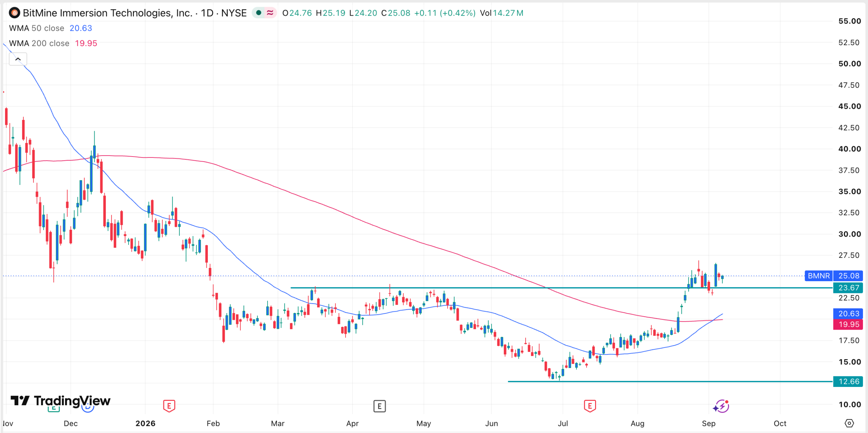Click the low value L24.20
The width and height of the screenshot is (868, 433).
click(363, 13)
